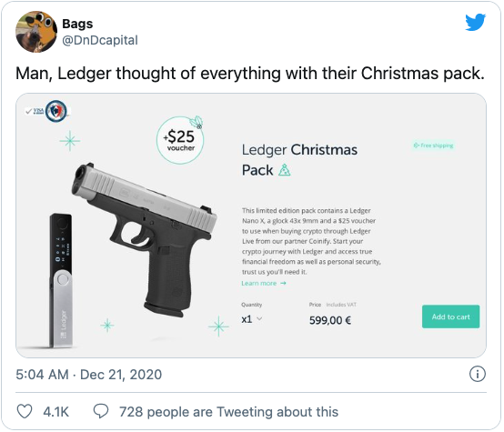Click the 4.1K likes count

pos(55,412)
